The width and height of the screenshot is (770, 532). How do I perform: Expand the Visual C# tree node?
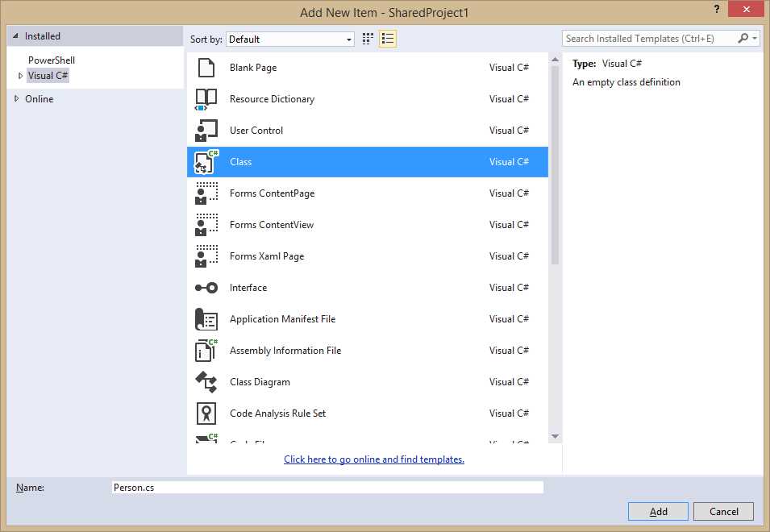[x=20, y=76]
